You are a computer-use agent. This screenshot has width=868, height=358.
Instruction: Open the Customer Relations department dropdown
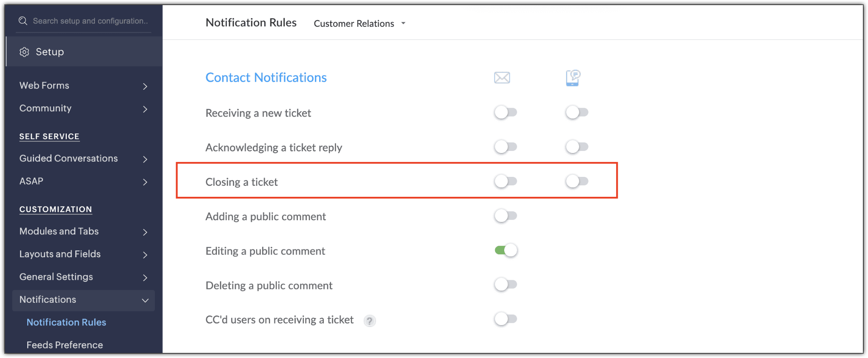point(360,23)
